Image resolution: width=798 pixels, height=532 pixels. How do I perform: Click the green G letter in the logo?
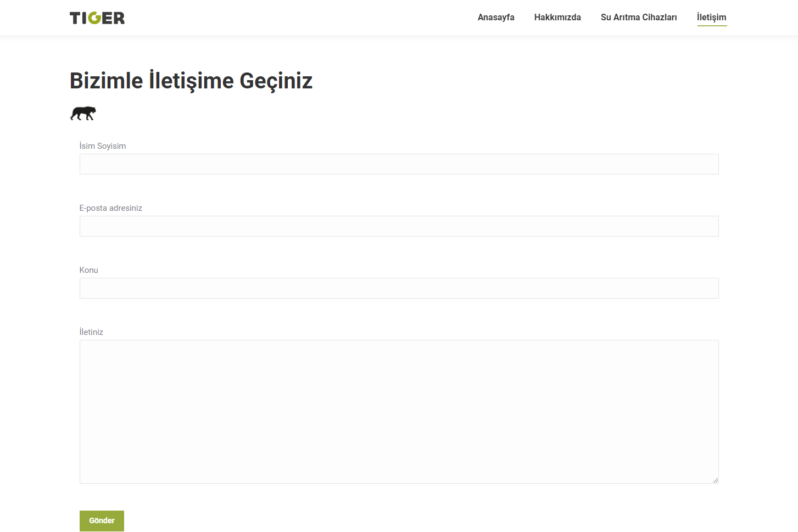coord(94,18)
